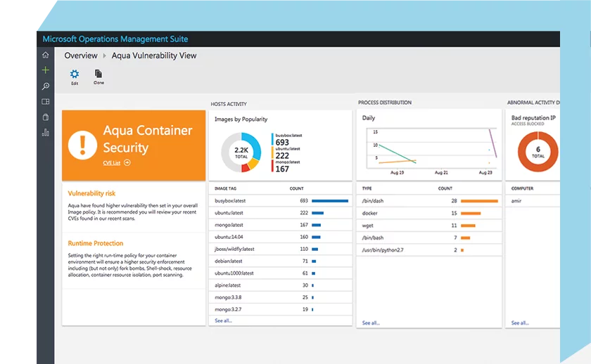This screenshot has width=591, height=364.
Task: Click the TYPE column header
Action: (x=367, y=188)
